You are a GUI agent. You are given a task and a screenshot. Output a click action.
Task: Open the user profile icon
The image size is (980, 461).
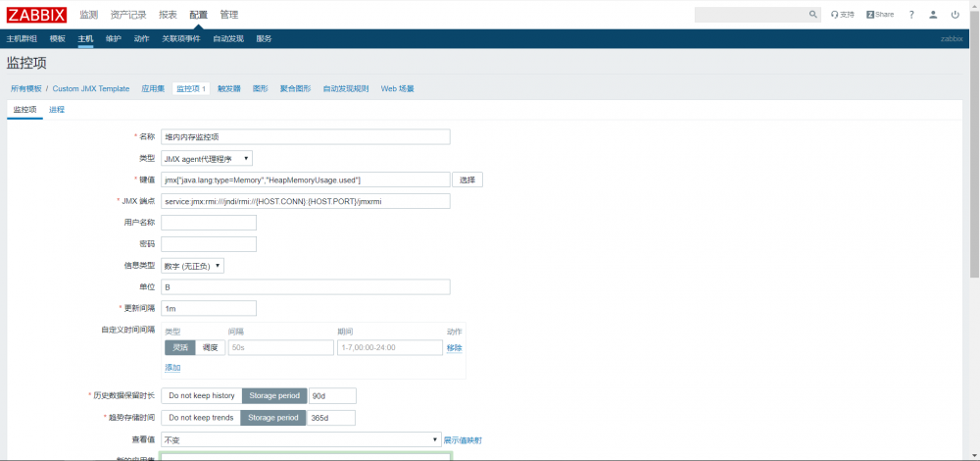[933, 15]
